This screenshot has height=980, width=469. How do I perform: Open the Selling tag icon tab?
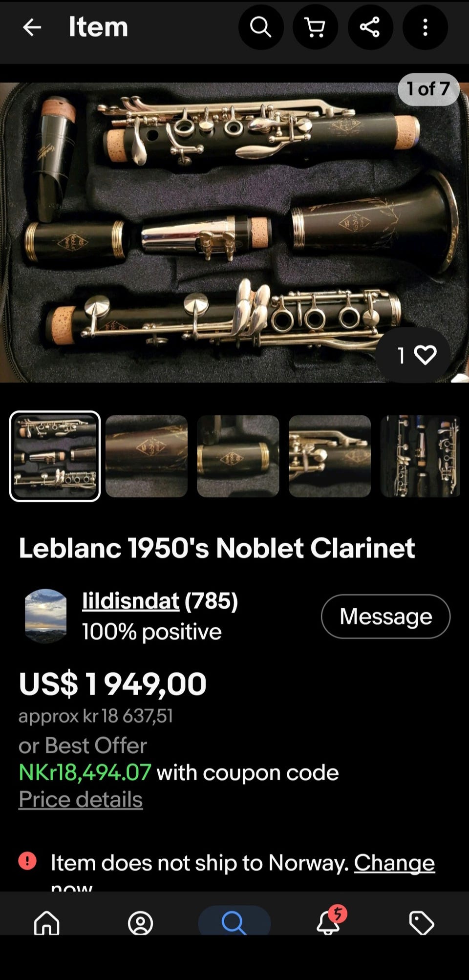422,922
